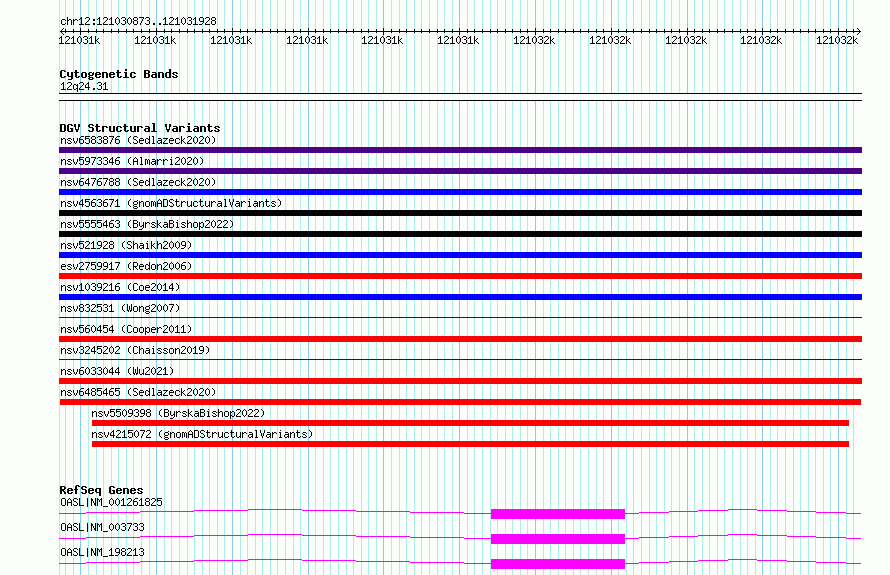Open variant nsv5555463 (ByrskaBishop2022) label
890x575 pixels.
147,224
